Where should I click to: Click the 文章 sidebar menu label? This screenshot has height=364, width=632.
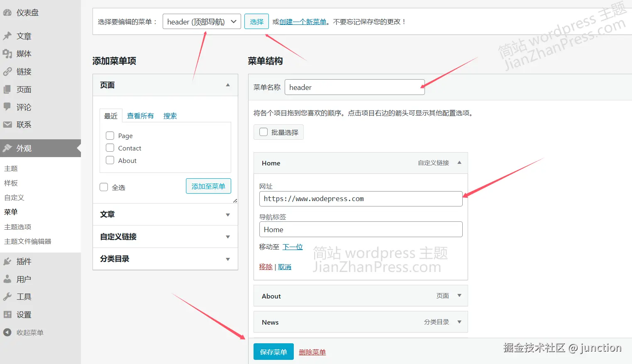tap(24, 36)
